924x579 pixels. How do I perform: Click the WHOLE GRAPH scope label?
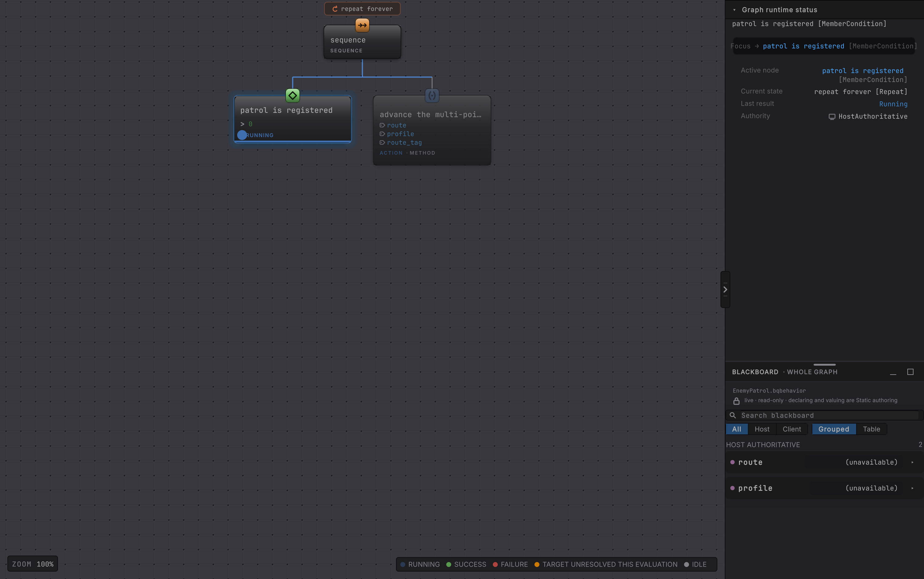pos(812,372)
